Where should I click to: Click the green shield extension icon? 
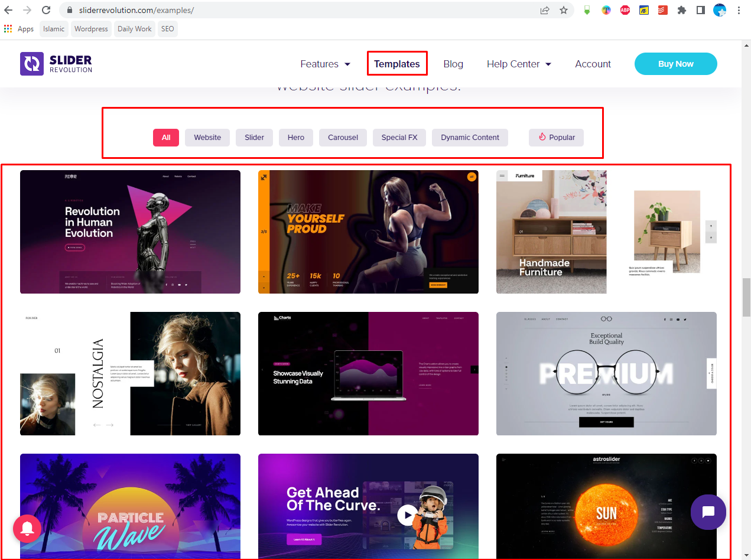tap(587, 10)
